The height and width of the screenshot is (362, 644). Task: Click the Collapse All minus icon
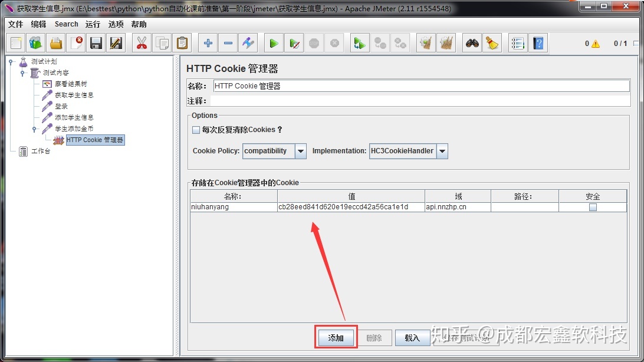pyautogui.click(x=228, y=43)
